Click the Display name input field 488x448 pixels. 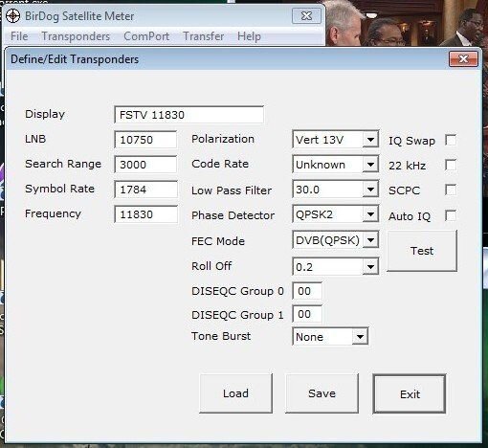click(x=189, y=115)
